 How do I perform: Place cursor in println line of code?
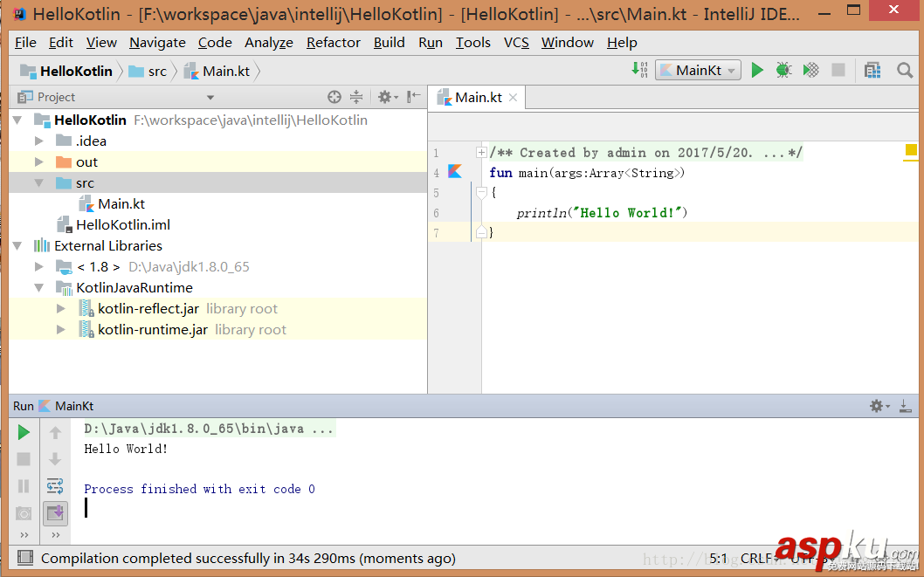[602, 212]
